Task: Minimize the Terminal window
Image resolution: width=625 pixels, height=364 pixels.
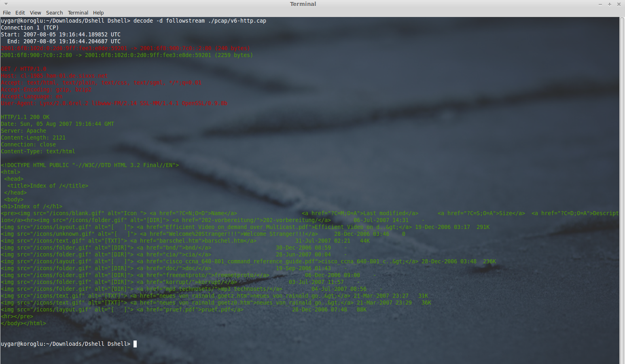Action: coord(600,4)
